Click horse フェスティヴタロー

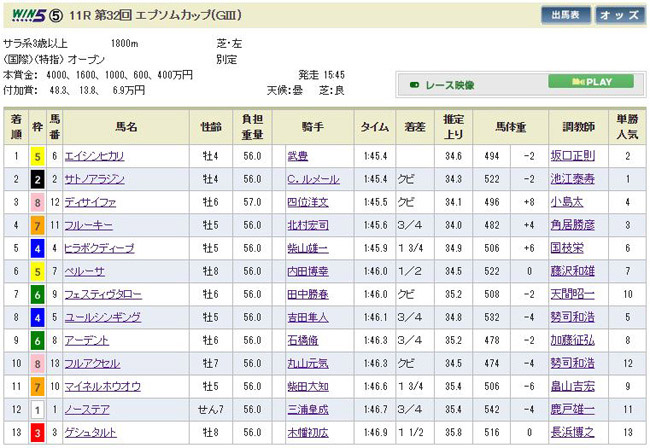tap(102, 294)
